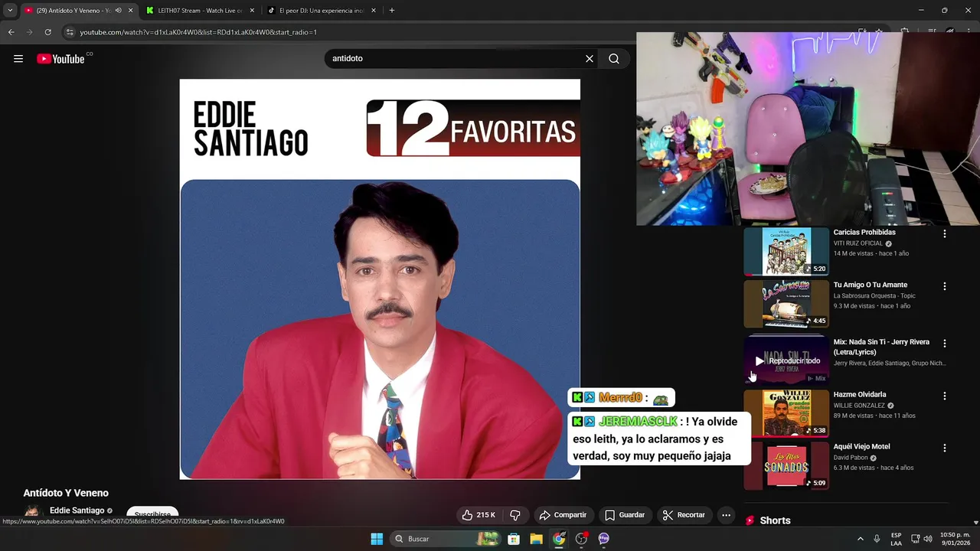Open purple chat app on taskbar

(x=603, y=539)
